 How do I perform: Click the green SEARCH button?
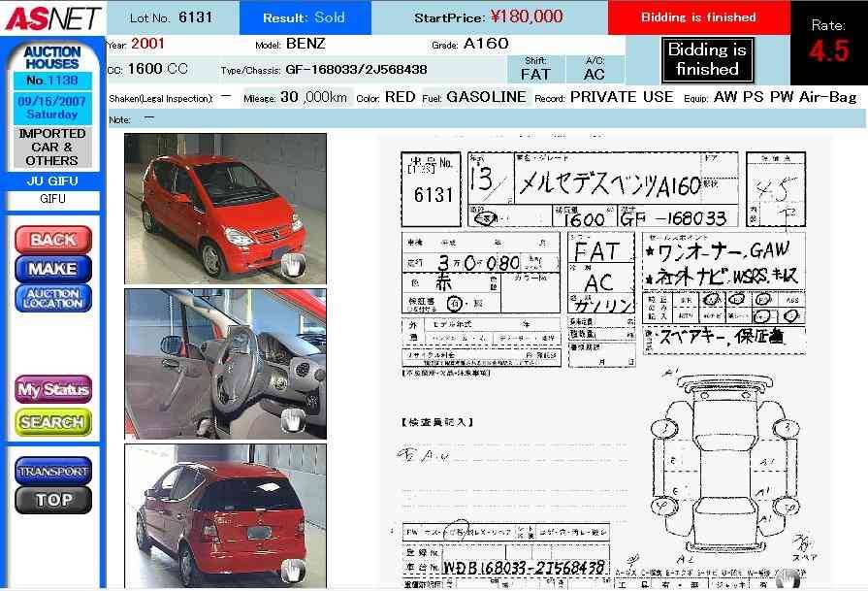click(x=53, y=422)
